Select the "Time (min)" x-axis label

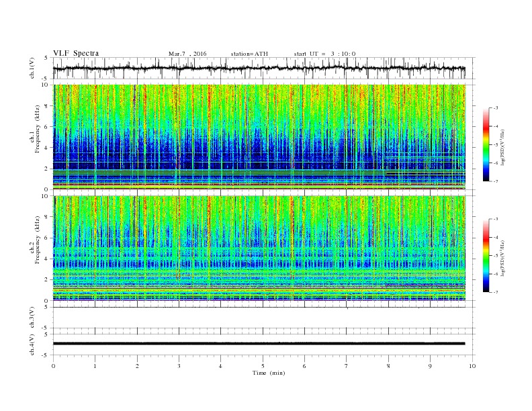click(x=269, y=373)
